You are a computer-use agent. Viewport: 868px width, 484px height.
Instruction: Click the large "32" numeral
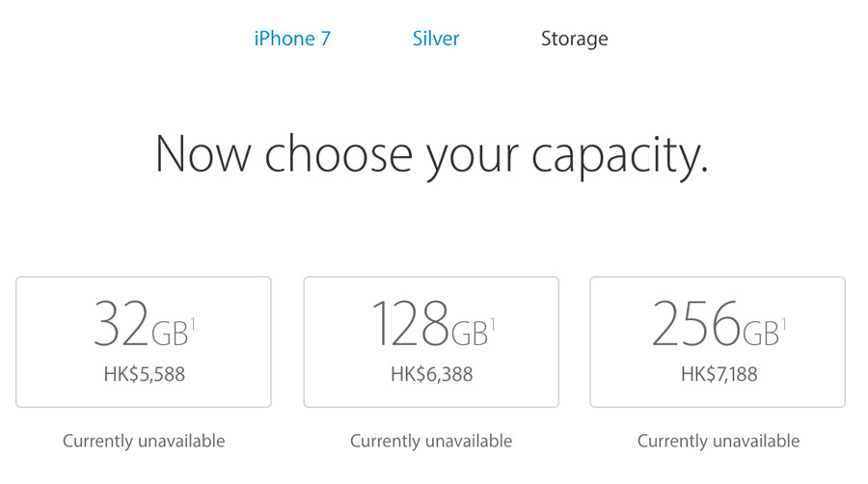pyautogui.click(x=121, y=326)
